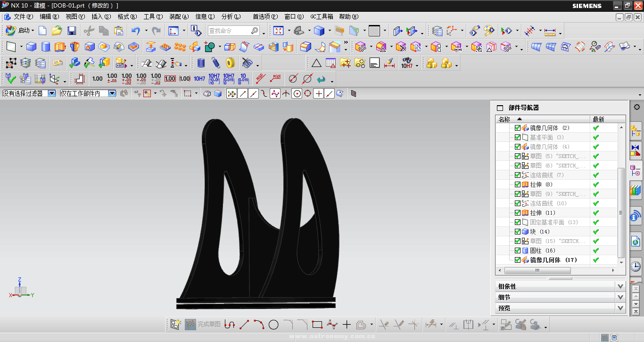
Task: Click the Delete Face icon with the X
Action: tap(401, 47)
